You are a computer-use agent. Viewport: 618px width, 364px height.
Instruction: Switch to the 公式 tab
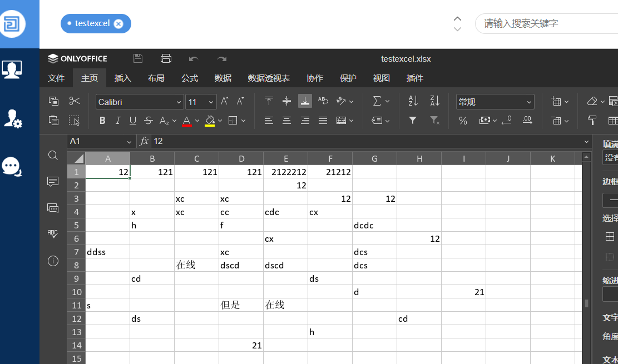click(190, 78)
